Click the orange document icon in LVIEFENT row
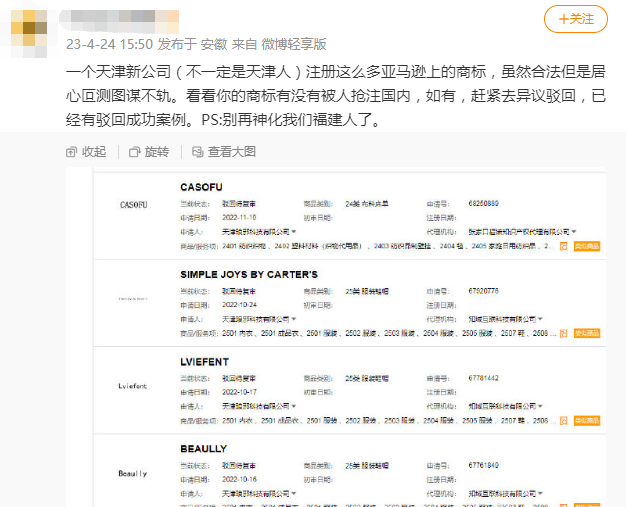This screenshot has width=626, height=507. [x=563, y=420]
